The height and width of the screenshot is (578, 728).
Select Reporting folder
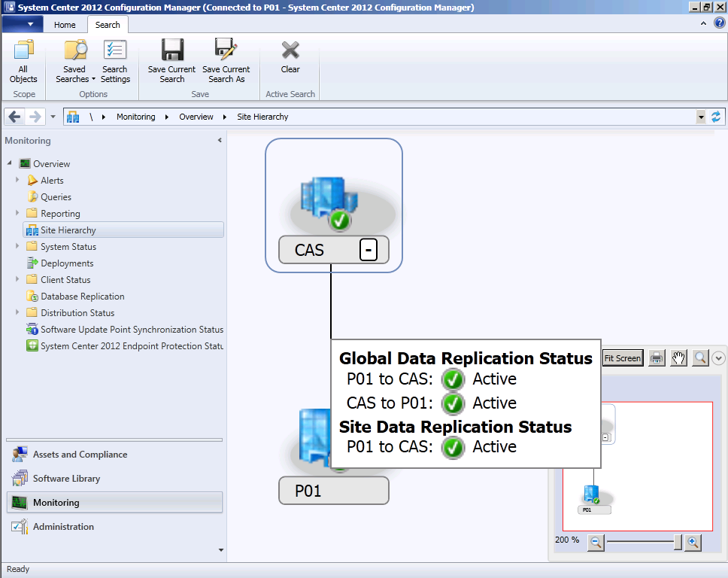tap(60, 214)
